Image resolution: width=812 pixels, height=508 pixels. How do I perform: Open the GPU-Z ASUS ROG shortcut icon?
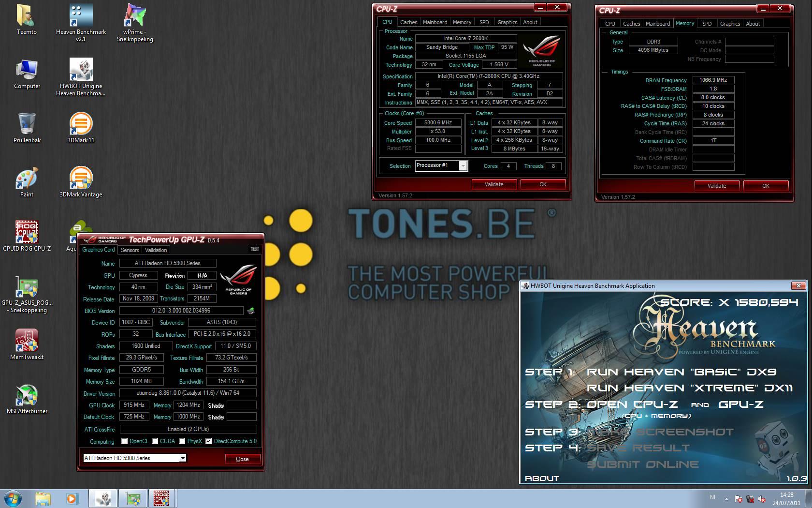[27, 293]
